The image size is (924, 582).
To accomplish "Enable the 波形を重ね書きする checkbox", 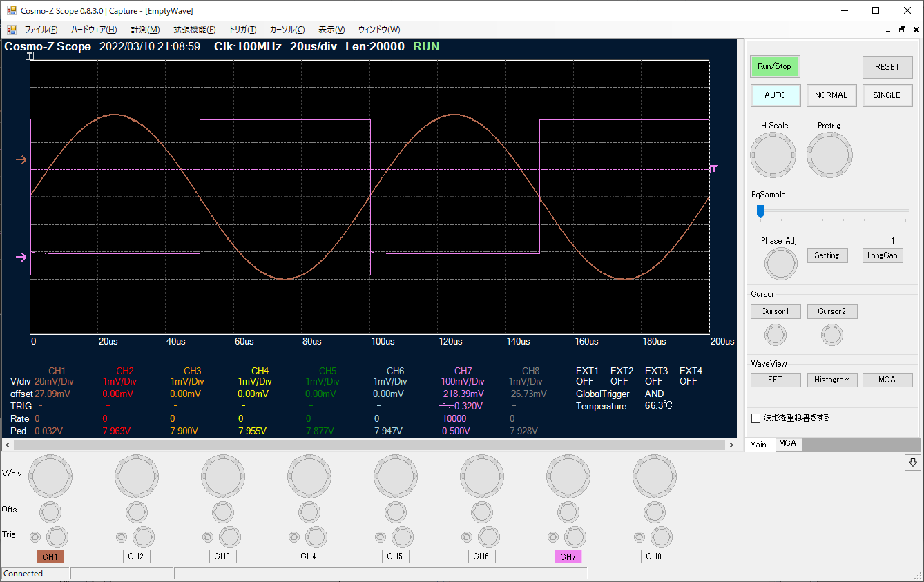I will (756, 418).
